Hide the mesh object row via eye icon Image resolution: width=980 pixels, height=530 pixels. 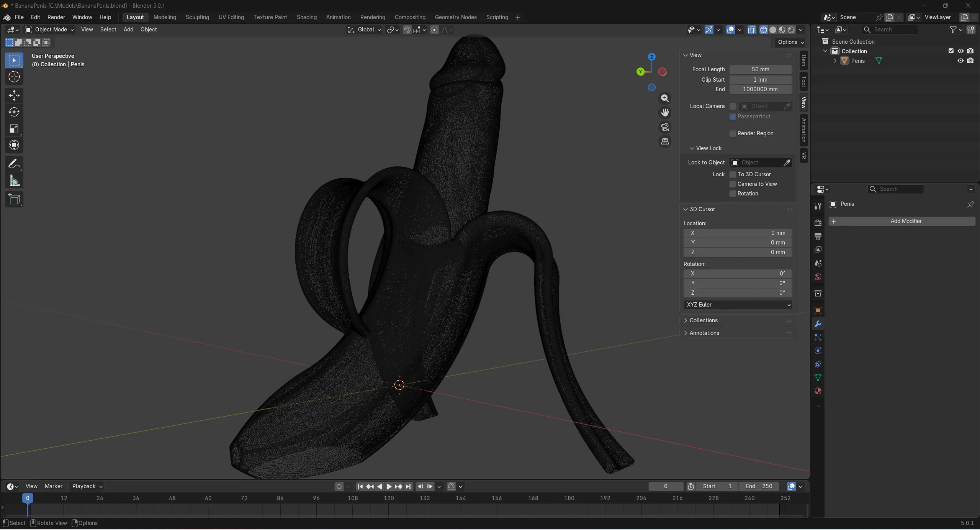pos(960,61)
